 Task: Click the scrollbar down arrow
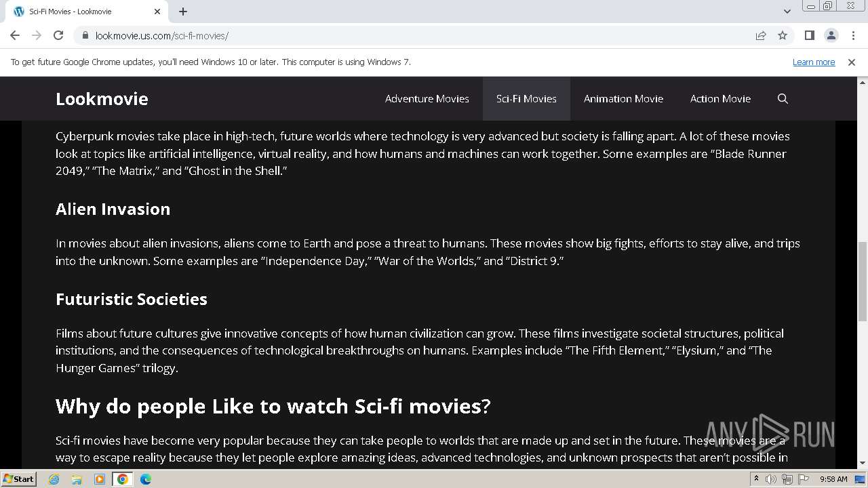(x=863, y=464)
